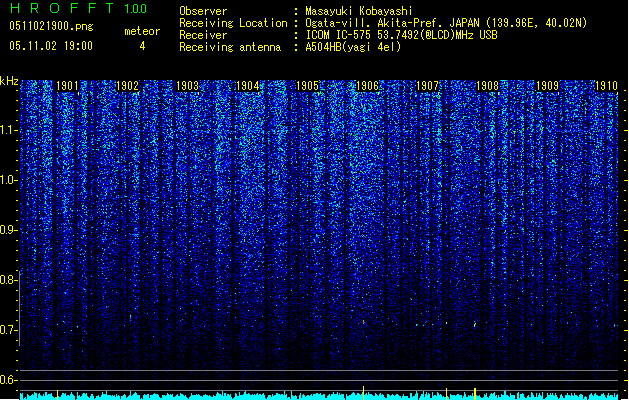Click the thick yellow power spike before 1908

(475, 393)
